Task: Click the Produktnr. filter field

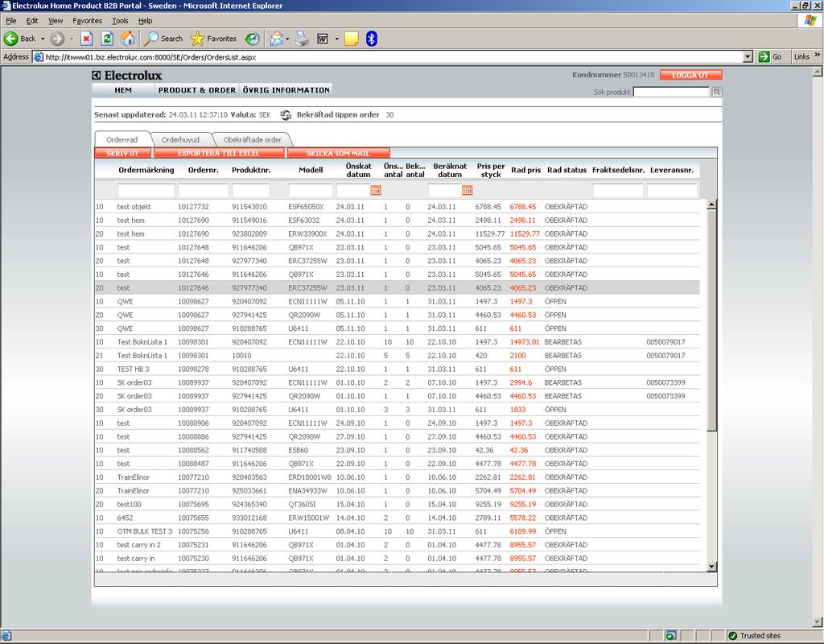Action: [251, 190]
